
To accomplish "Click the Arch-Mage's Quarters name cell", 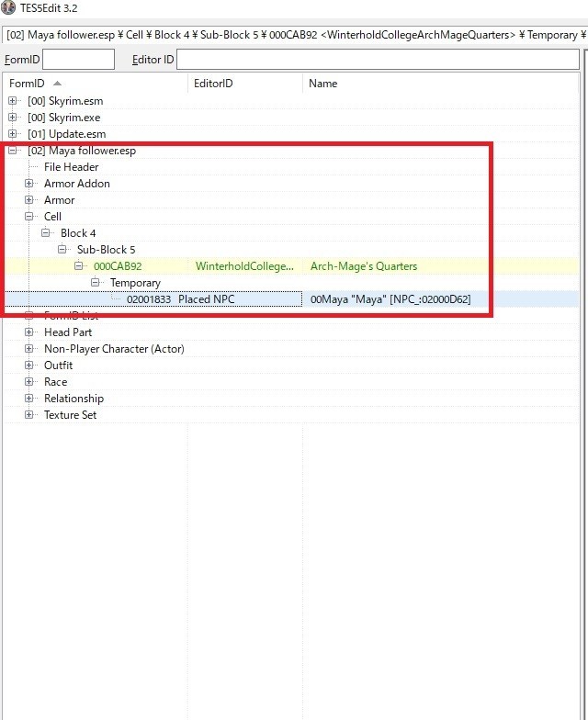I will coord(364,266).
